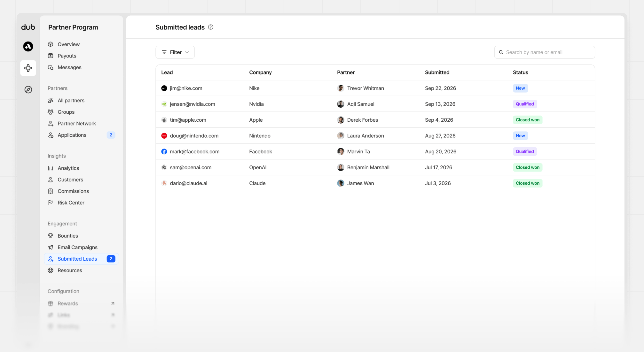Click the Submitted leads page title
Screen dimensions: 644x352
(180, 27)
